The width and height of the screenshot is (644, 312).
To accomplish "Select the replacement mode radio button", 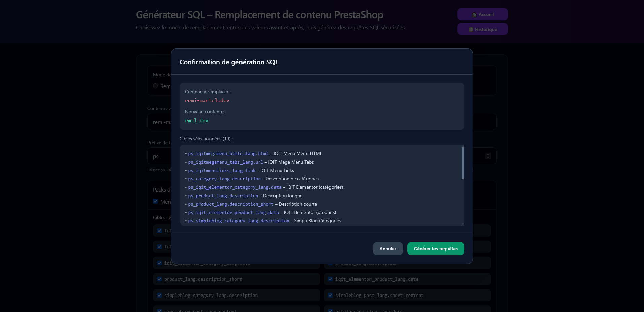I will pyautogui.click(x=155, y=86).
